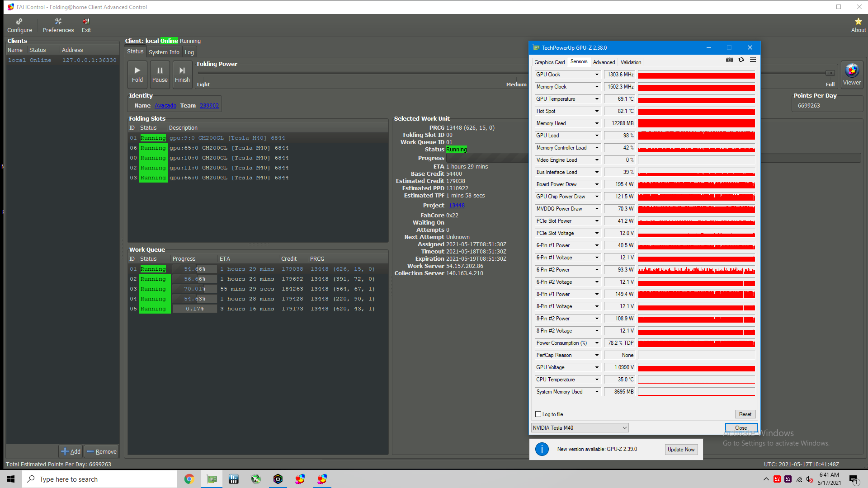Screen dimensions: 868x488
Task: Click the Remove client button
Action: click(101, 451)
